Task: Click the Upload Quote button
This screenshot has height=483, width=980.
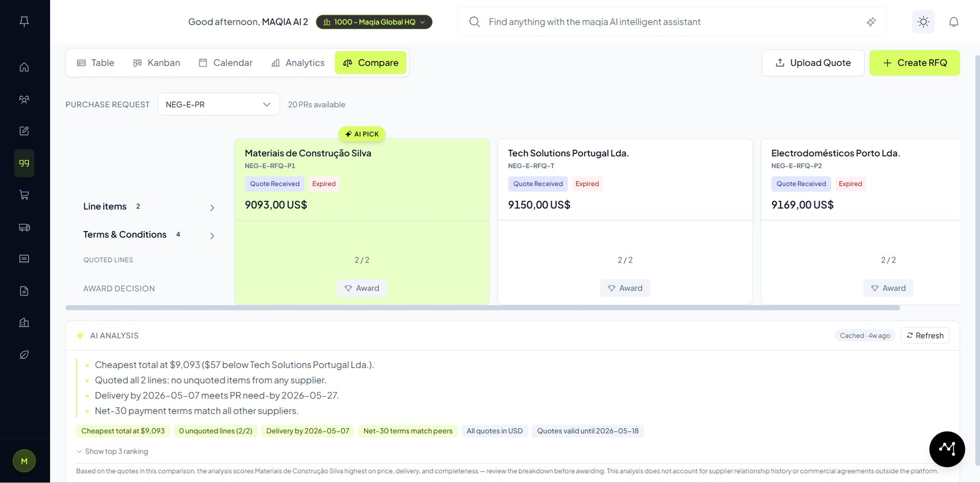Action: pos(813,62)
